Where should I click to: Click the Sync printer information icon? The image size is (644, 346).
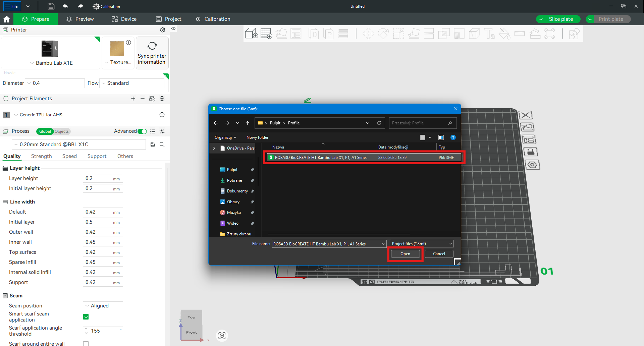tap(152, 46)
